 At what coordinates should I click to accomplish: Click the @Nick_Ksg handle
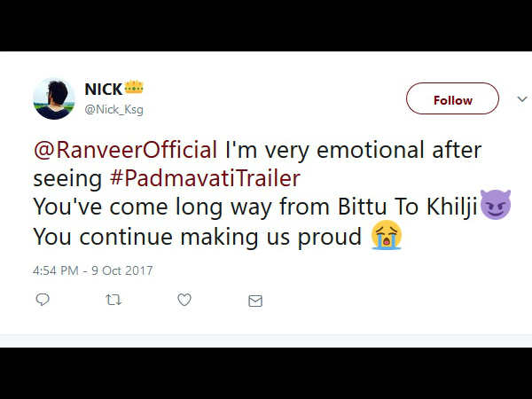pos(113,109)
